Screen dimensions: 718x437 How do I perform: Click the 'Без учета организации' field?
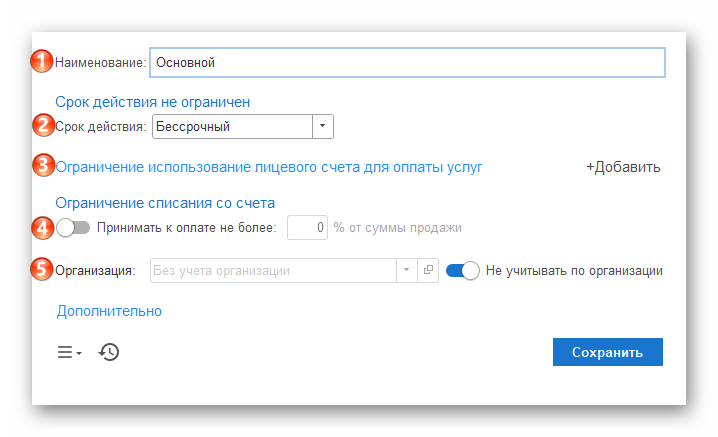pyautogui.click(x=273, y=270)
